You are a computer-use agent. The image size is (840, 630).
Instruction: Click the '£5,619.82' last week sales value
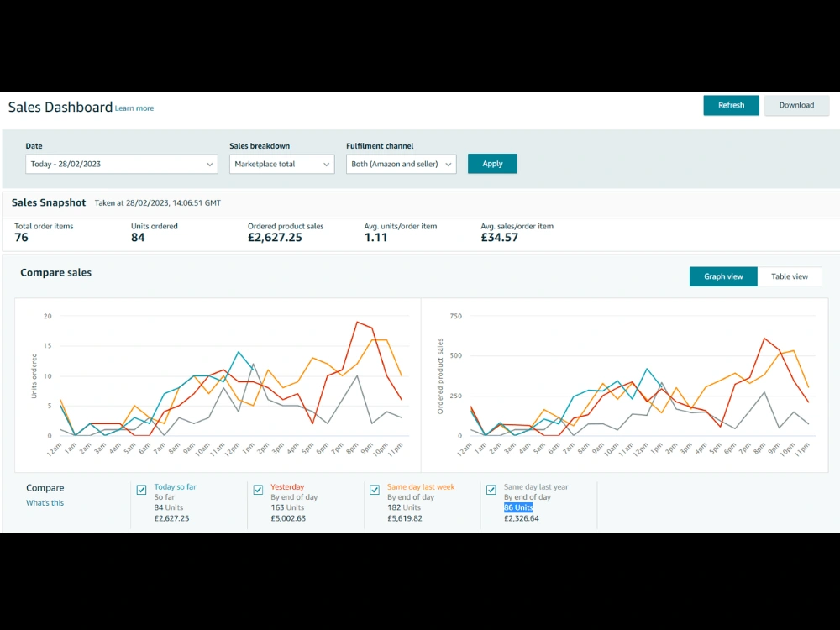[405, 518]
